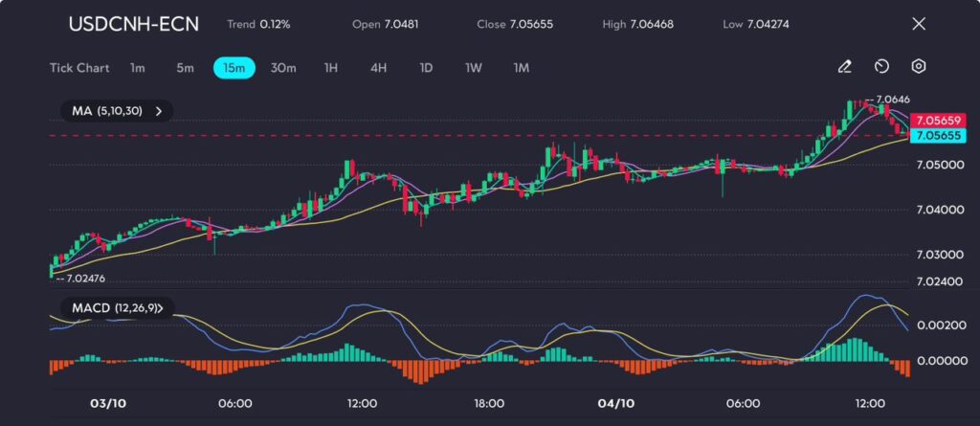Select the drawing pencil tool
The height and width of the screenshot is (426, 980).
[x=844, y=67]
